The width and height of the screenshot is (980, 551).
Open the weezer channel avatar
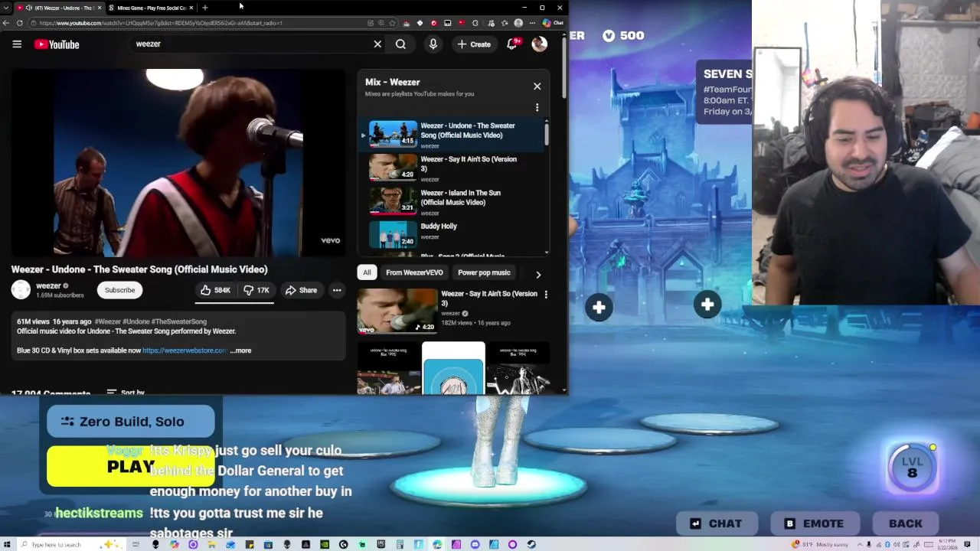(21, 290)
